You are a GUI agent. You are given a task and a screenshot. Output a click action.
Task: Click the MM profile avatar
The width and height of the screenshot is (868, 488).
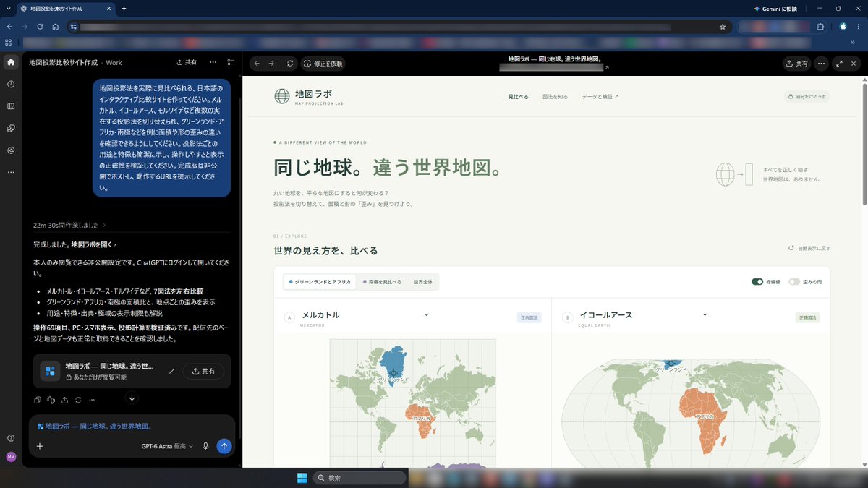[11, 457]
